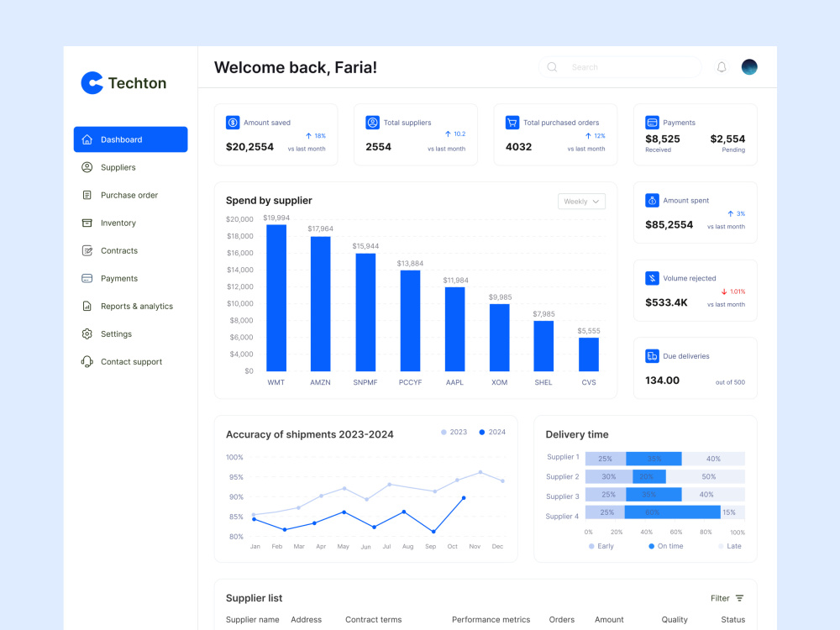
Task: Click the Volume rejected icon
Action: pyautogui.click(x=652, y=278)
